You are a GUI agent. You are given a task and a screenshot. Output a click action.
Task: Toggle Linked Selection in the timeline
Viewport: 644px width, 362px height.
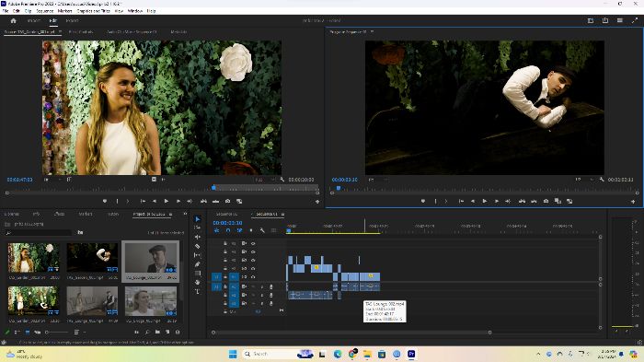pos(239,230)
